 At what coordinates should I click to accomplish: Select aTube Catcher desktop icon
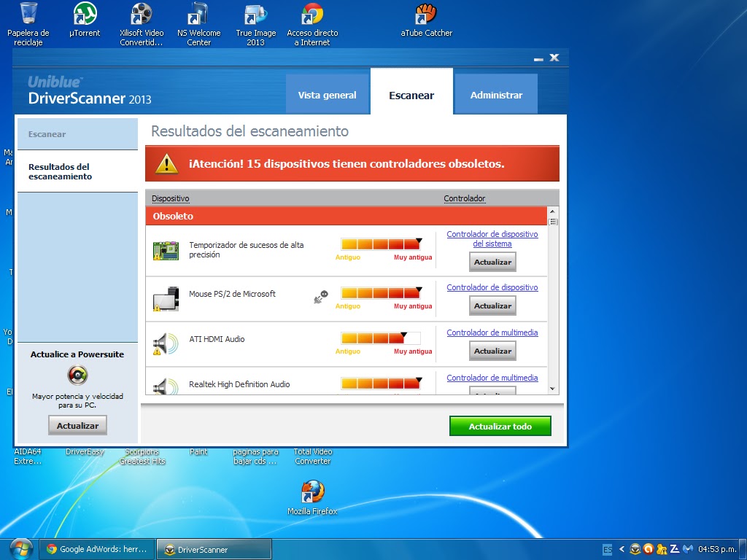click(x=426, y=20)
